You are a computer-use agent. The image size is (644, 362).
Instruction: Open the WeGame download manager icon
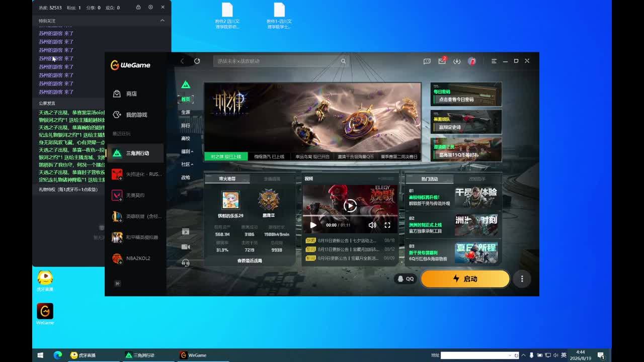(x=457, y=61)
